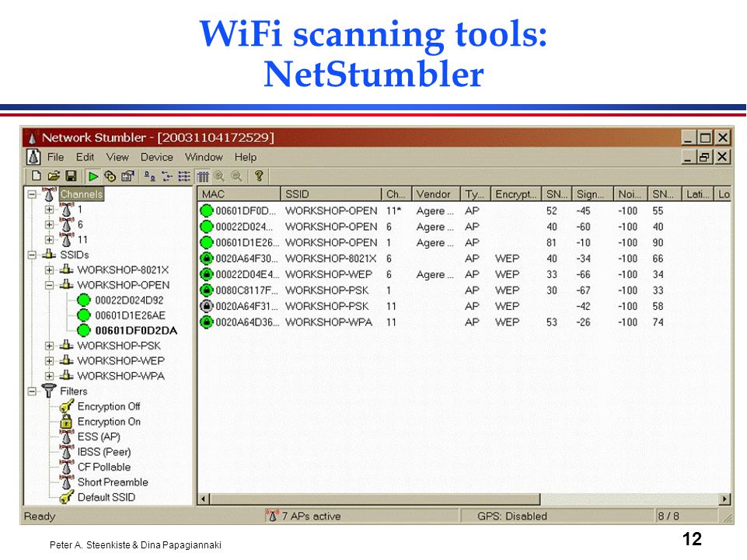Select the Encryption On filter
This screenshot has width=747, height=560.
[109, 422]
